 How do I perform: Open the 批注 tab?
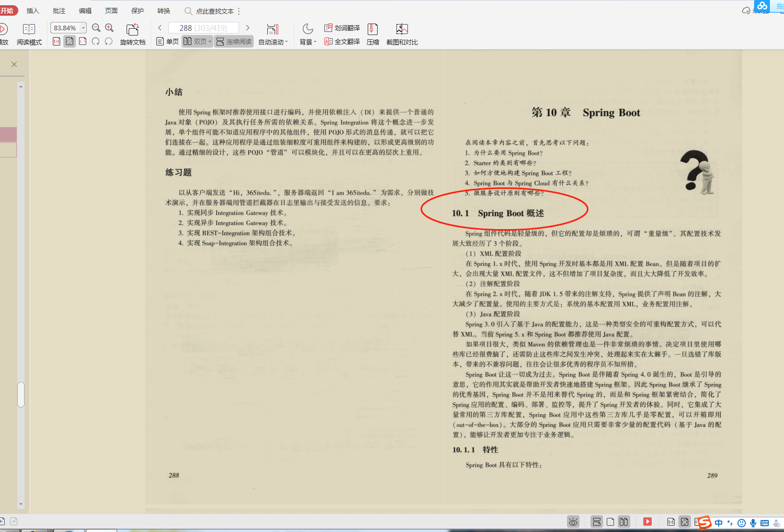[59, 10]
